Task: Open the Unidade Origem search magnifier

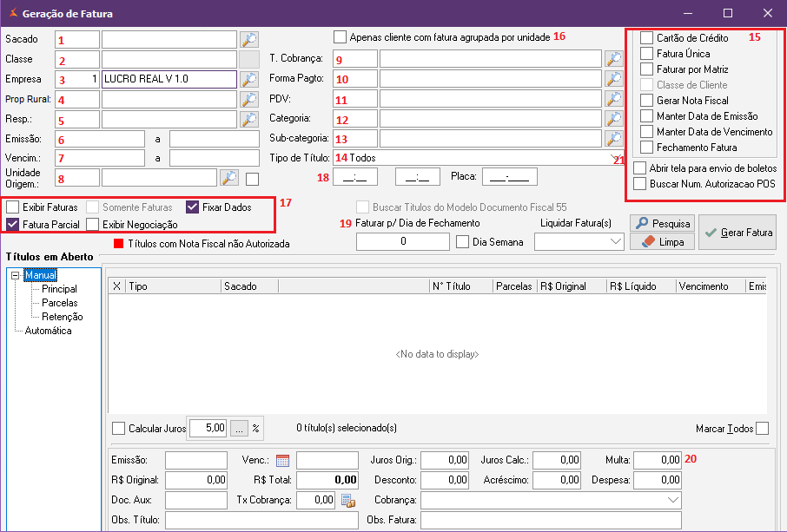Action: pos(229,178)
